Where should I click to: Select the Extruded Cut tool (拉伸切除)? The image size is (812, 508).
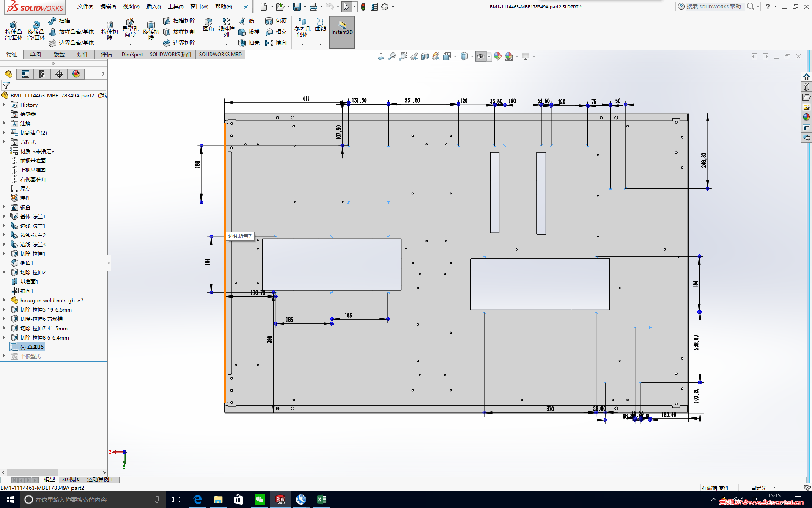pos(110,30)
